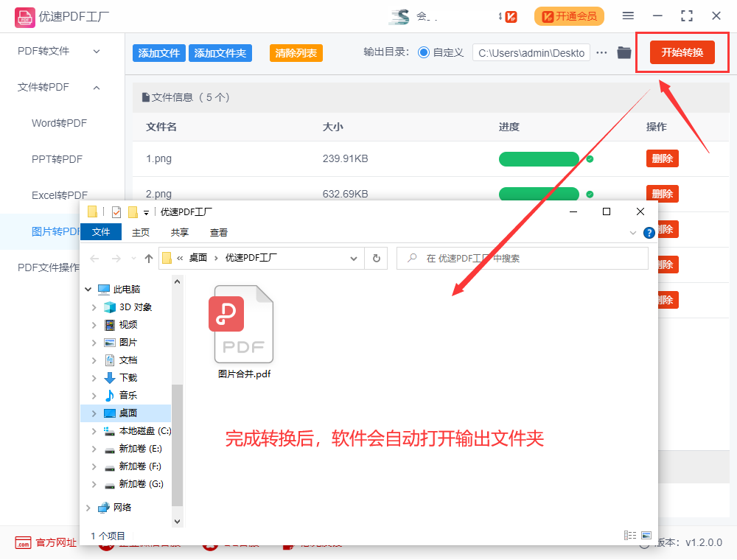Viewport: 737px width, 560px height.
Task: Select 3D 对象 in navigation tree
Action: click(136, 307)
